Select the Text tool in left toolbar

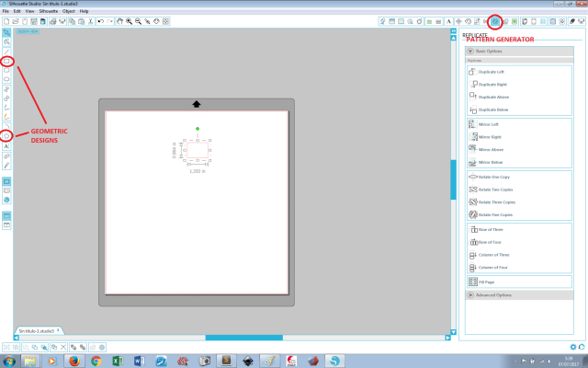[6, 146]
